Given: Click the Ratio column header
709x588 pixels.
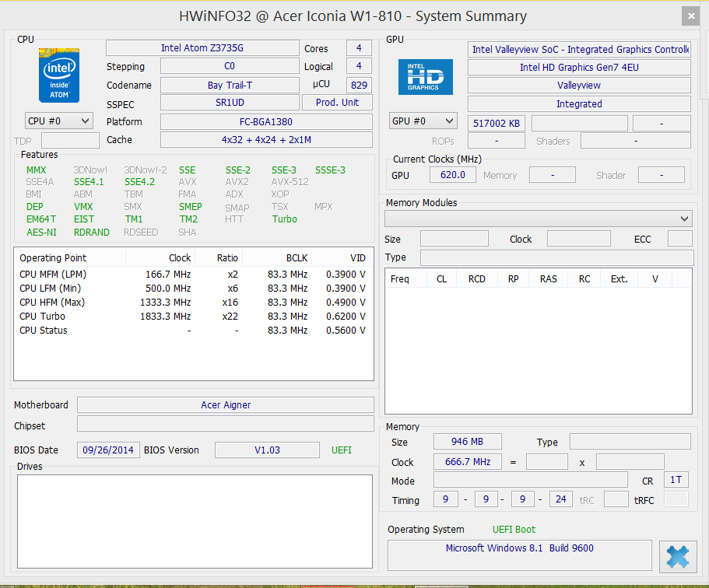Looking at the screenshot, I should [x=219, y=258].
